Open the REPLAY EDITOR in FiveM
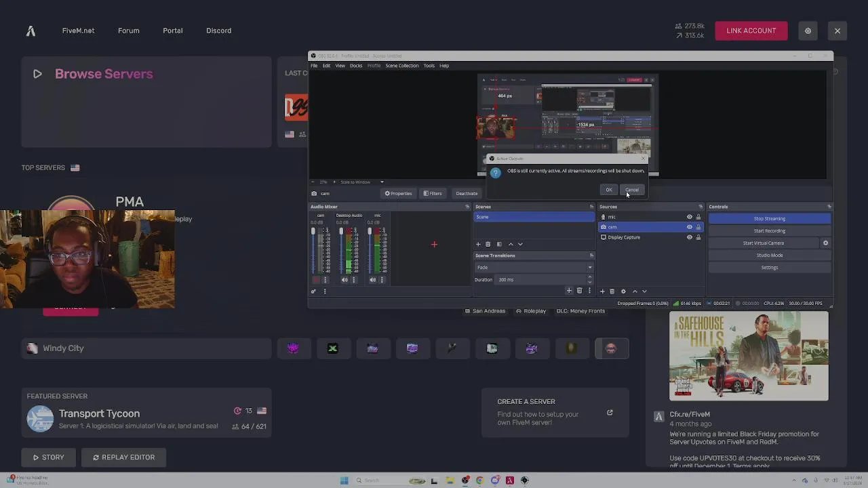This screenshot has width=868, height=488. [x=123, y=457]
